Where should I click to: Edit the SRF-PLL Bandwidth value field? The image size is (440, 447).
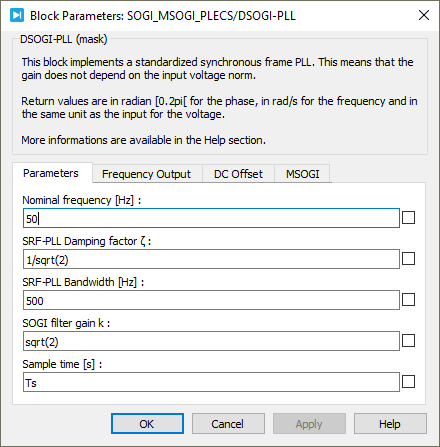point(211,300)
